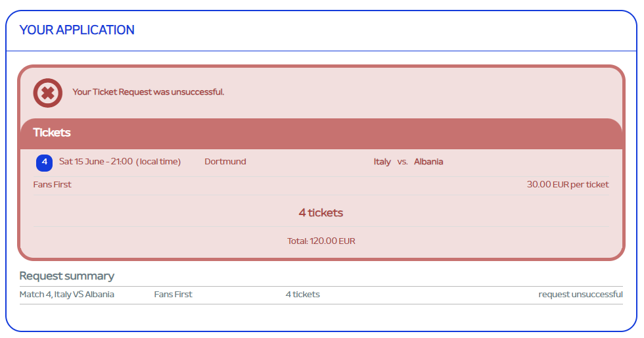Image resolution: width=644 pixels, height=338 pixels.
Task: Select the YOUR APPLICATION heading
Action: pos(77,30)
